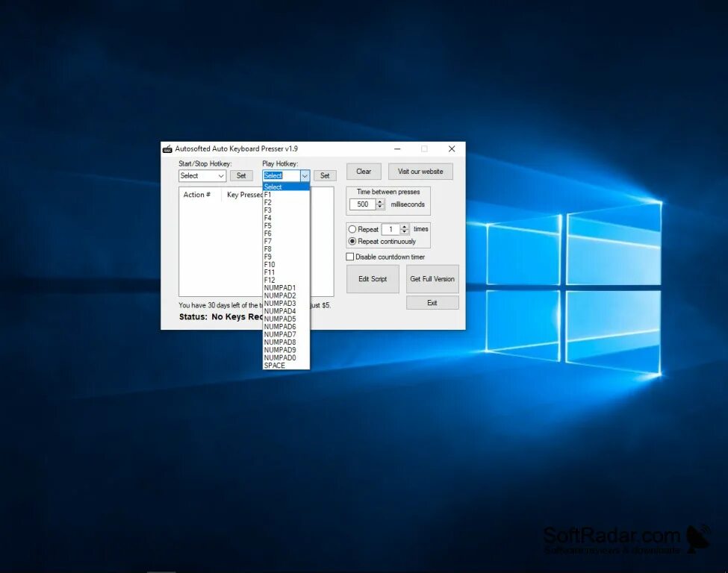Close the Auto Keyboard Presser window

(452, 149)
